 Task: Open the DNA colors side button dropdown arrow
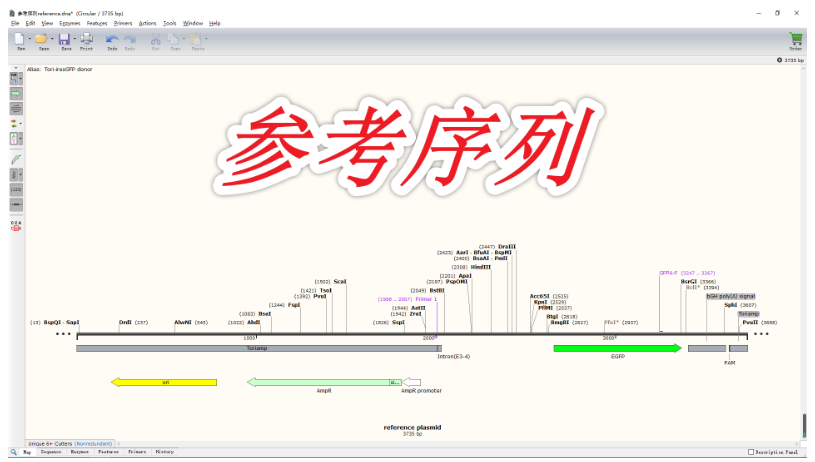pos(21,138)
